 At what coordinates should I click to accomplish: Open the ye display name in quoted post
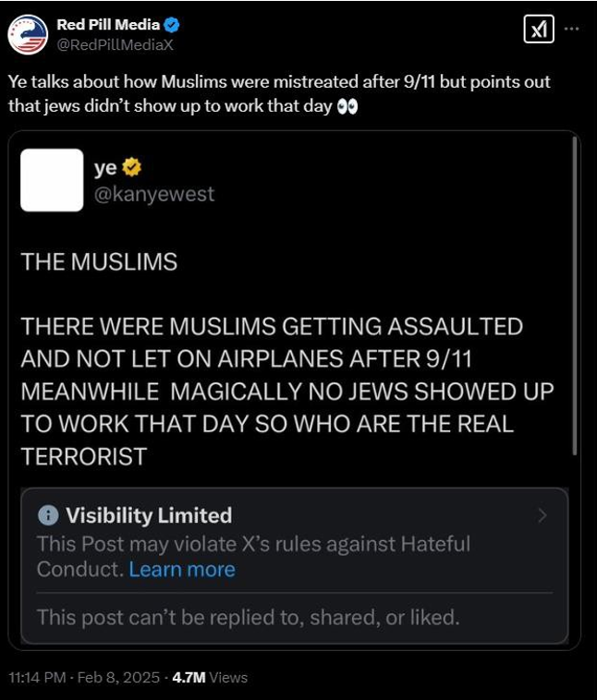105,167
